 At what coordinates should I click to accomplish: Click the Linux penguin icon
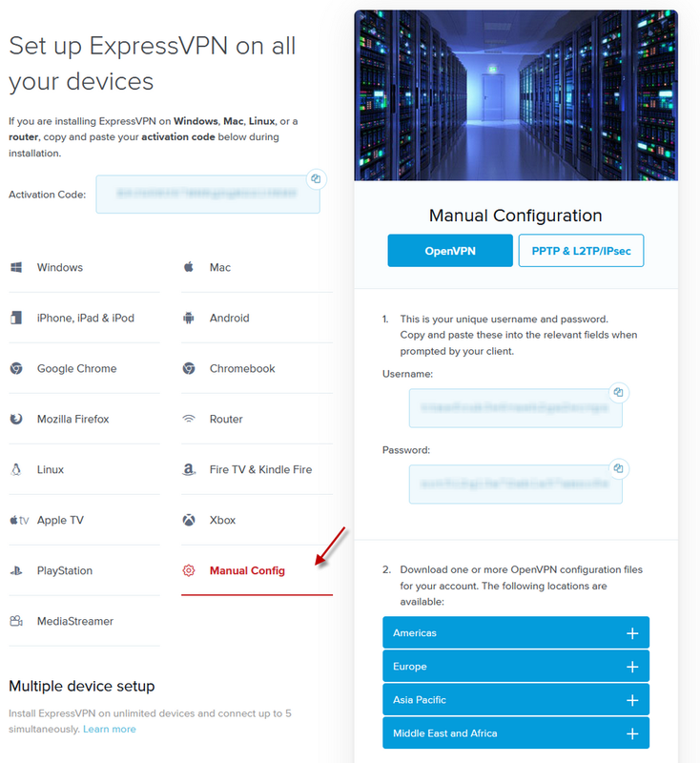16,469
